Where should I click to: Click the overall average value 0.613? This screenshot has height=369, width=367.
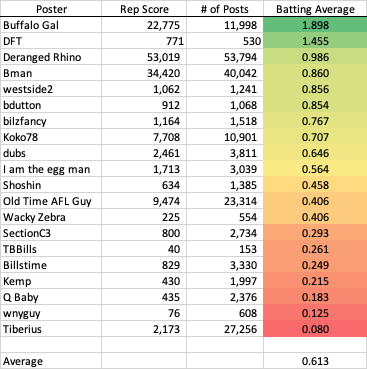tap(315, 361)
